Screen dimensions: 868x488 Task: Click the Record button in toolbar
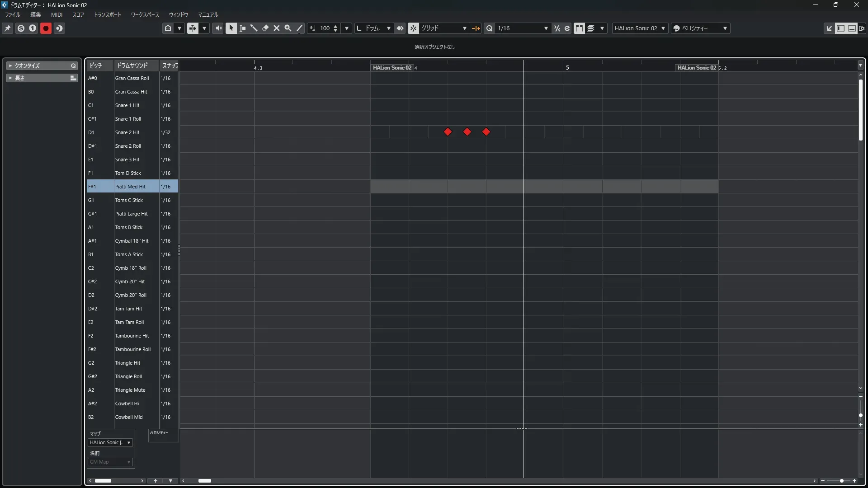pos(46,28)
